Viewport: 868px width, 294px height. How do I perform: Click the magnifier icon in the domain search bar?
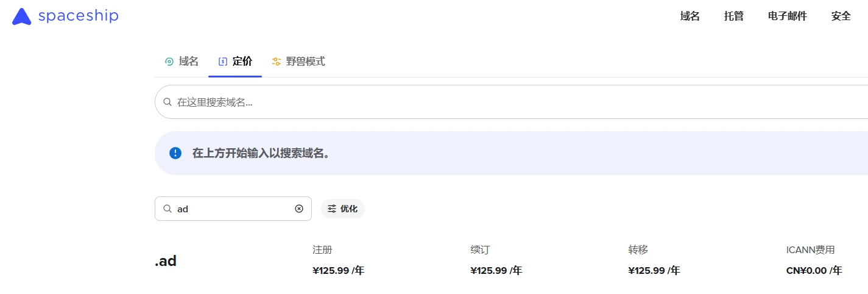[168, 102]
